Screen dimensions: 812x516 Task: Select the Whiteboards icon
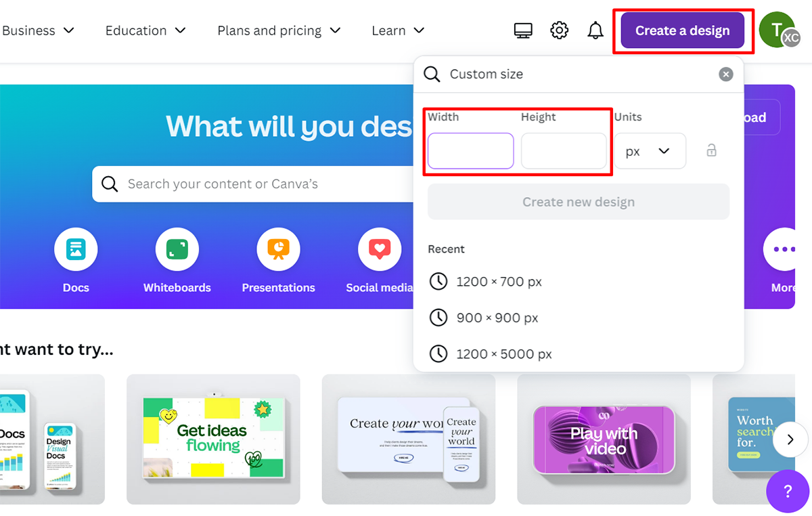177,250
